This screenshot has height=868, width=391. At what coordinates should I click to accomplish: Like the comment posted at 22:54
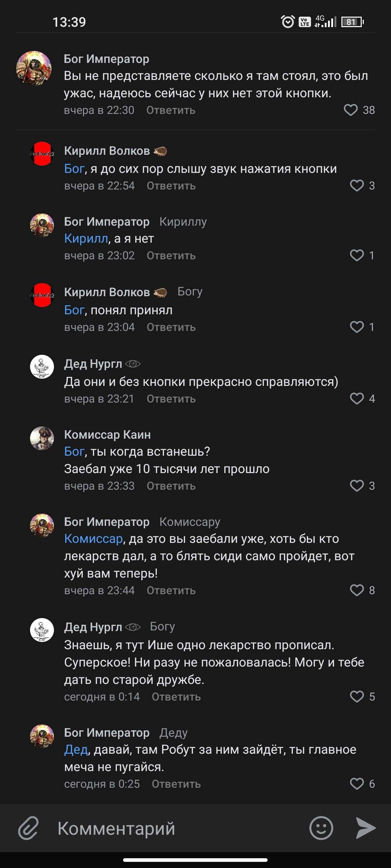(x=357, y=186)
